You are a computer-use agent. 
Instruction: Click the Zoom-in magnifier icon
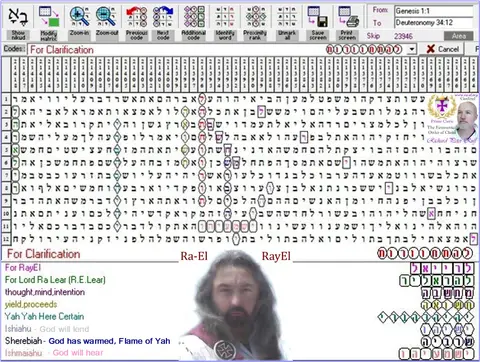pos(79,17)
